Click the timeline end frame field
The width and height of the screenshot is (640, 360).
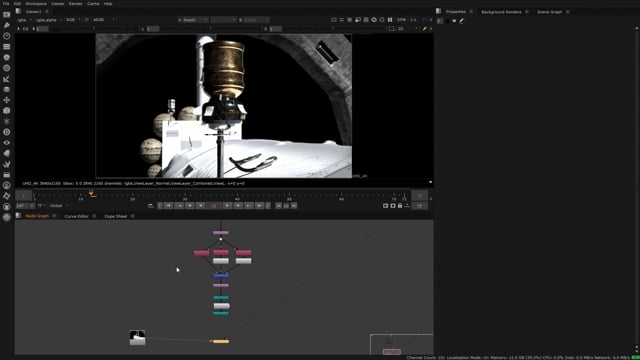[420, 196]
